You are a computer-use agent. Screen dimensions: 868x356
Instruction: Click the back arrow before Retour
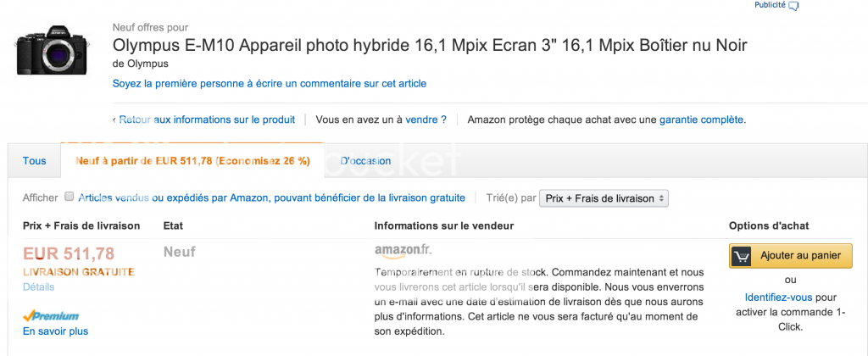coord(114,120)
